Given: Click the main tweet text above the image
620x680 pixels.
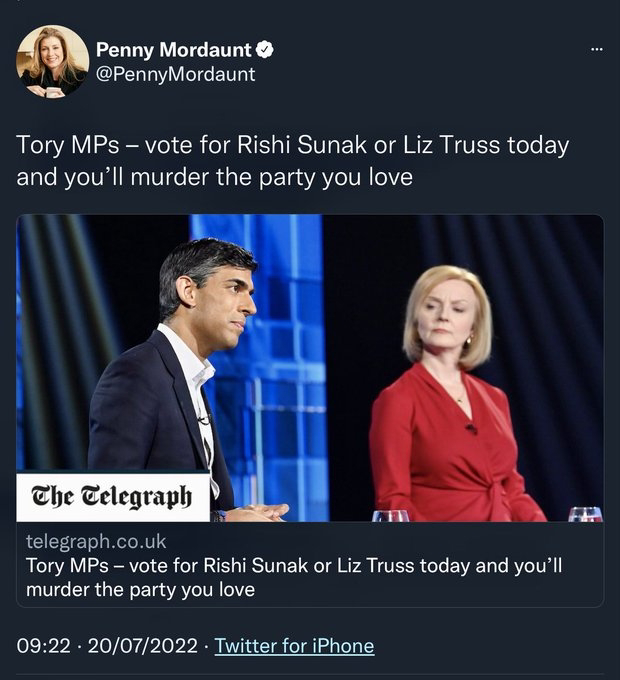Looking at the screenshot, I should point(292,161).
